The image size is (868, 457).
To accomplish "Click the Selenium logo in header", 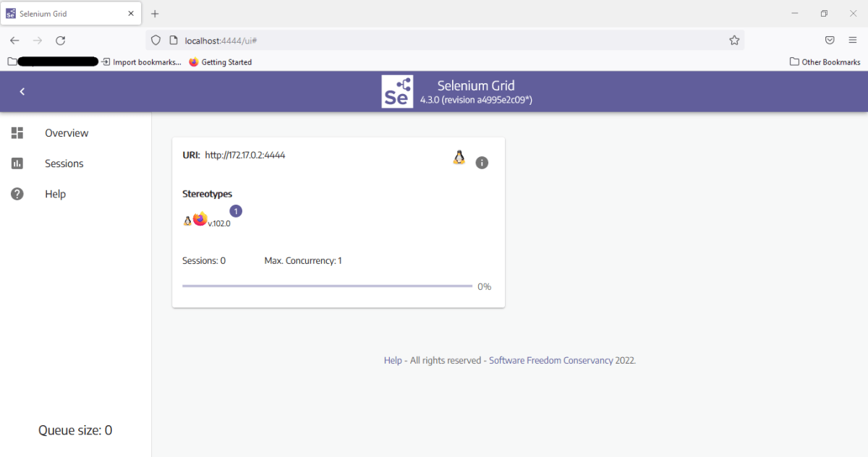I will (397, 92).
